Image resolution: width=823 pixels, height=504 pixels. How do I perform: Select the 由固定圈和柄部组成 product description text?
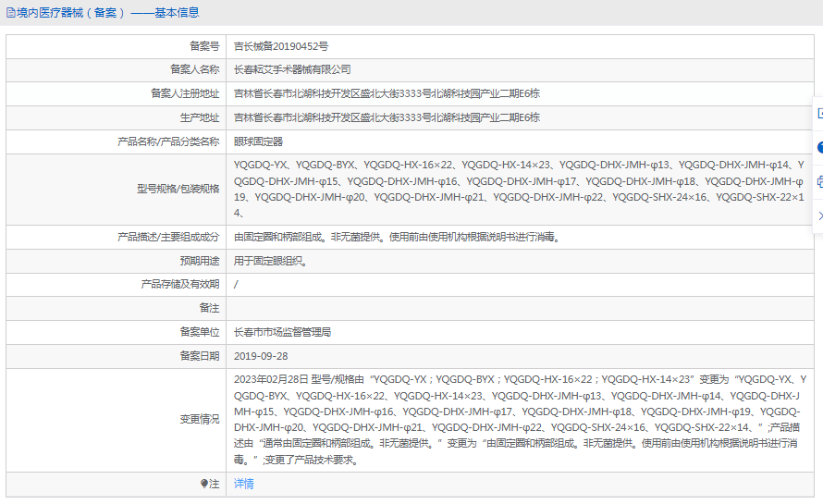398,237
